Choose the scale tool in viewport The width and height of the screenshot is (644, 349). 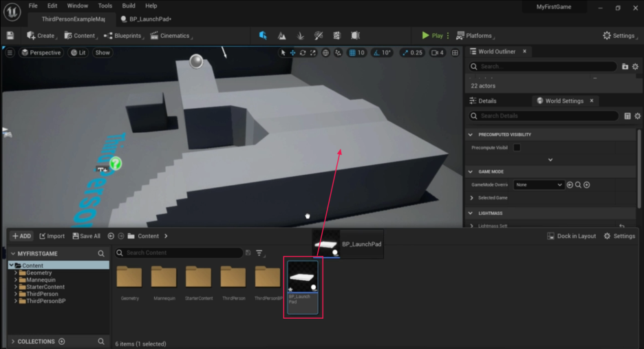(313, 52)
